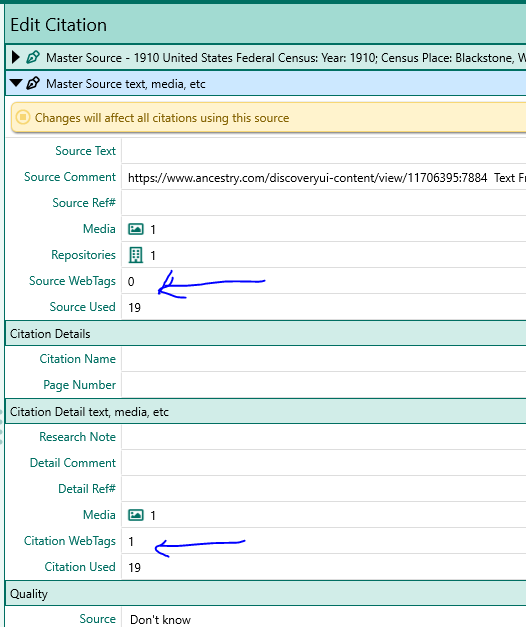This screenshot has height=627, width=526.
Task: Click the pencil icon beside Master Source 1910 Census
Action: 33,57
